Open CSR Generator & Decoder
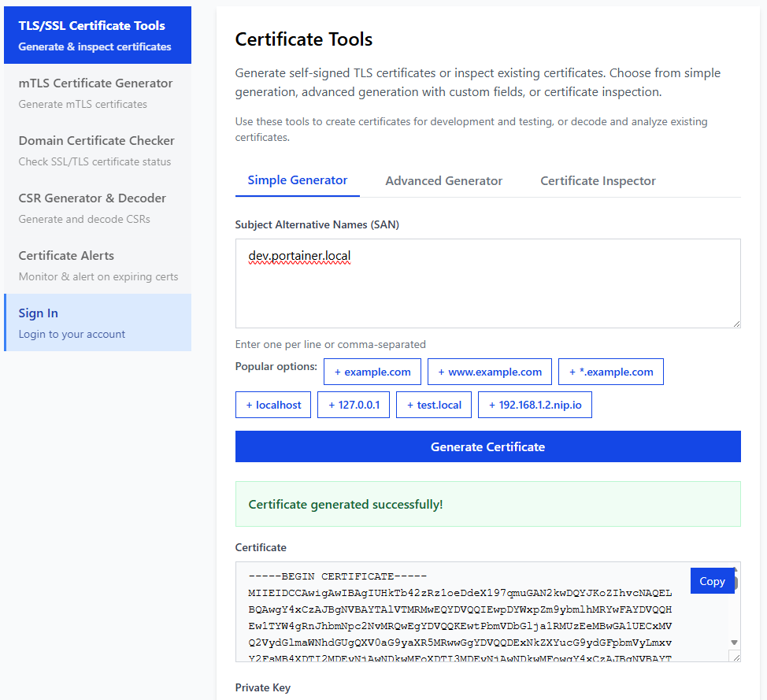 coord(98,208)
